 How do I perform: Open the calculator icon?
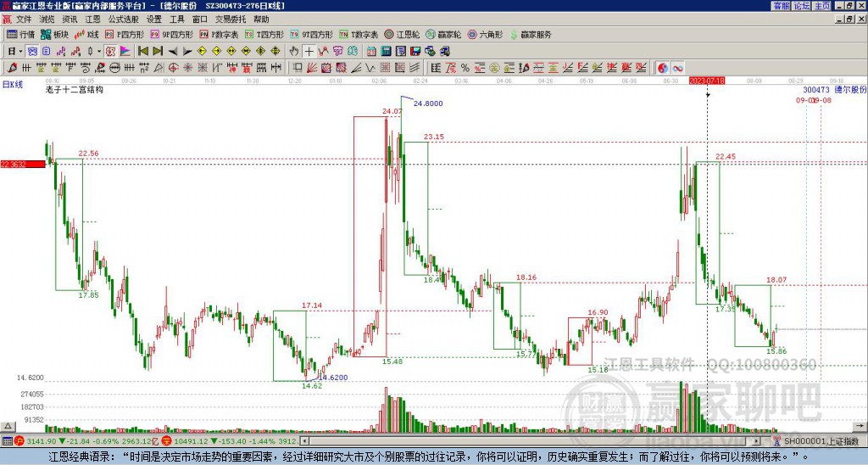(387, 52)
